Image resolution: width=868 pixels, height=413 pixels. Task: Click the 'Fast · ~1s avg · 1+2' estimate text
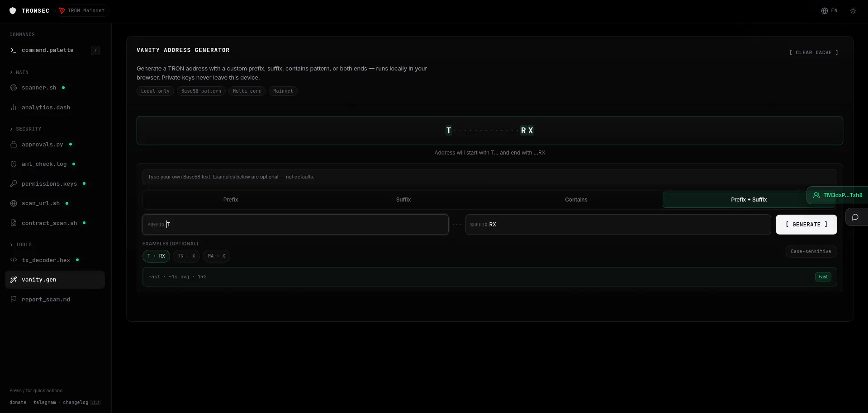click(x=177, y=277)
